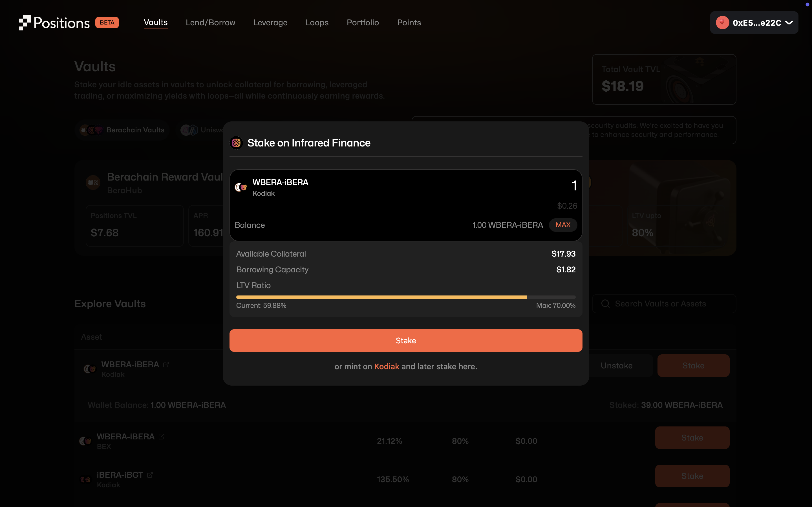Click the red wallet avatar icon
This screenshot has width=812, height=507.
[x=722, y=23]
